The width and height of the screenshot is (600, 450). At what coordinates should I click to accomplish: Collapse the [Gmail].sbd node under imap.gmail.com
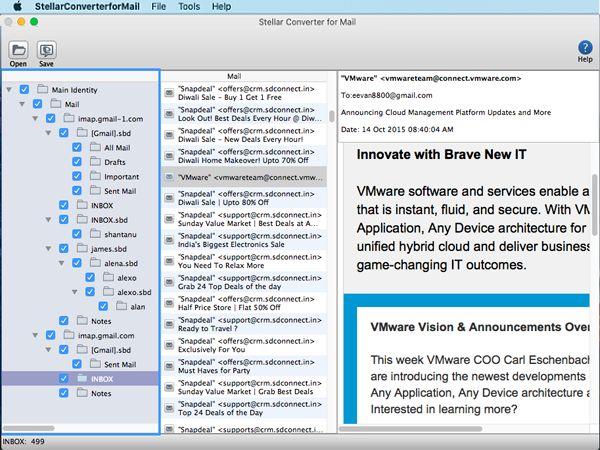(49, 350)
